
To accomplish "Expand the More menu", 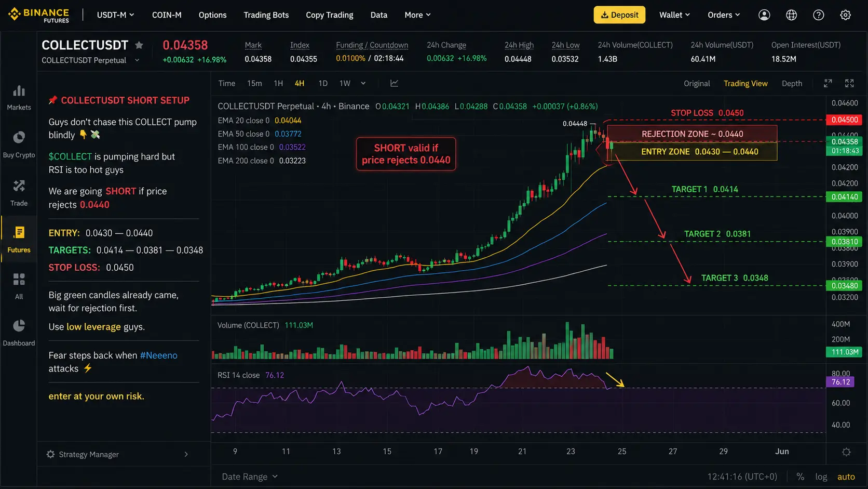I will pos(418,15).
